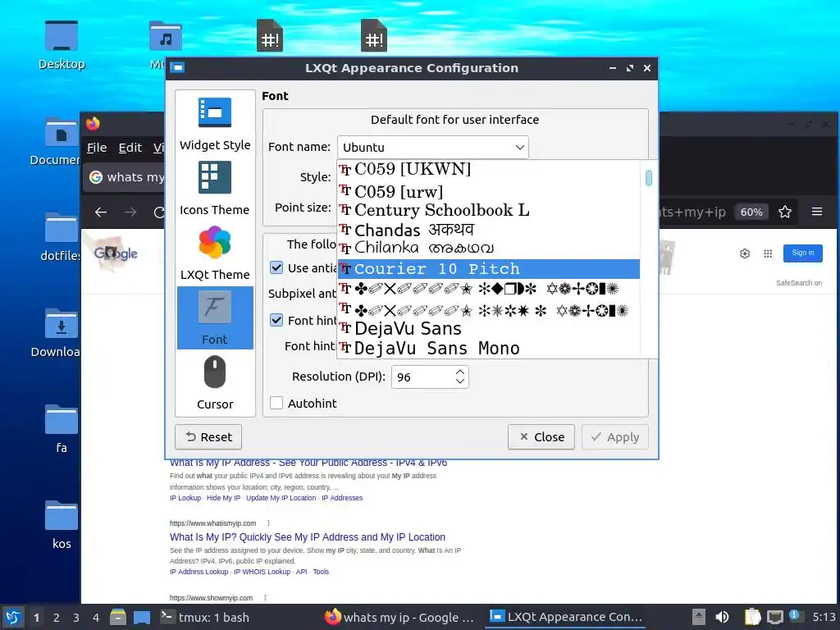Click the notification tray icon with badge
Viewport: 840px width, 630px height.
[794, 616]
